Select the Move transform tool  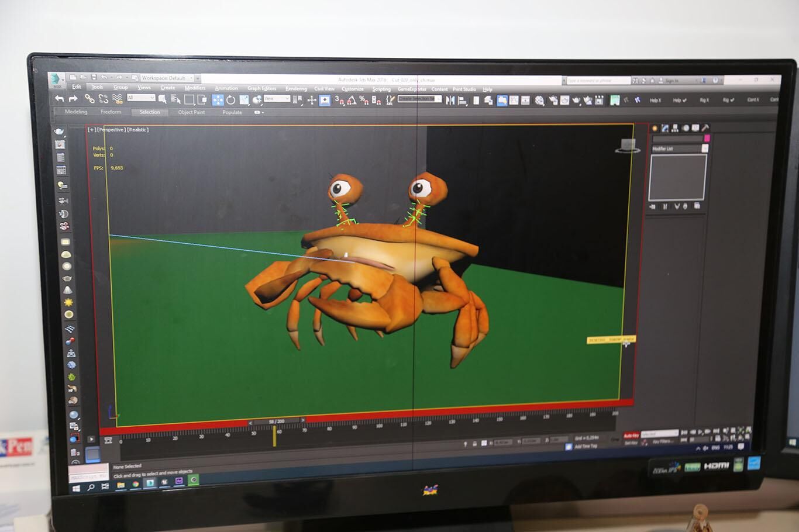(x=218, y=99)
